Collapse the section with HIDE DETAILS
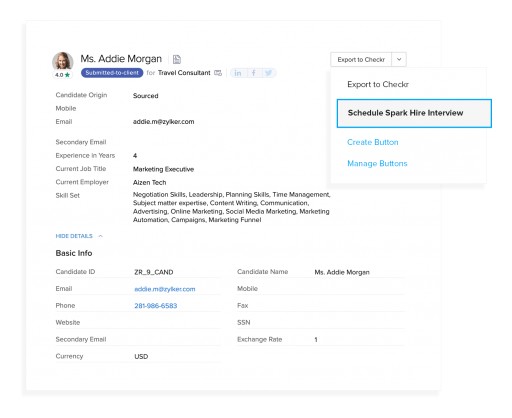 (79, 236)
